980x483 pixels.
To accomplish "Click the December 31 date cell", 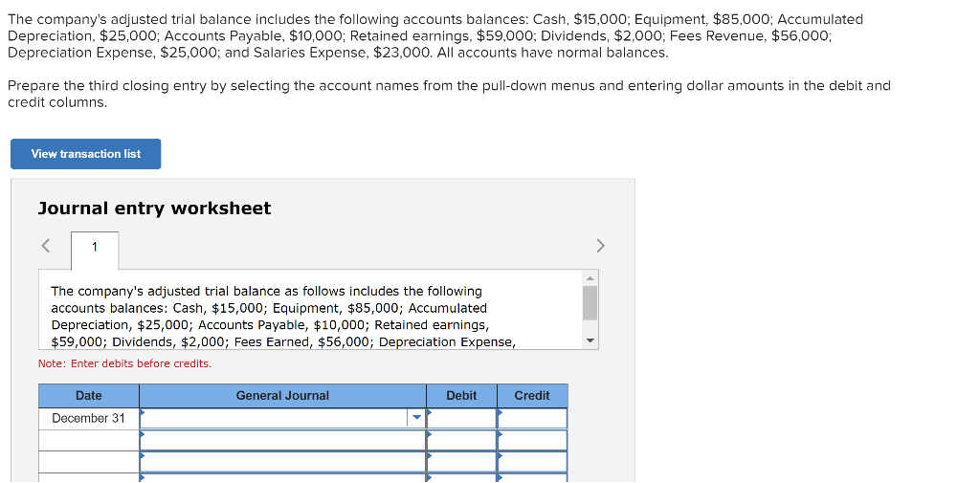I will point(89,418).
